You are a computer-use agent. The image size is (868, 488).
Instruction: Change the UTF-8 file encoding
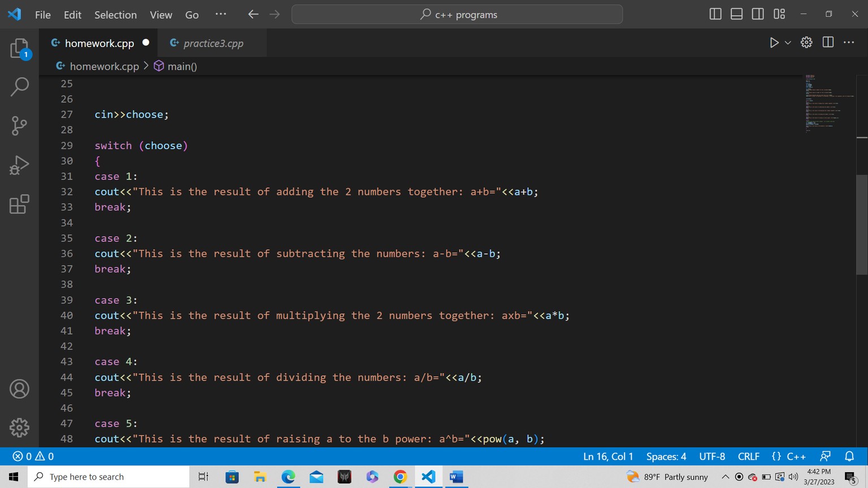click(x=712, y=456)
